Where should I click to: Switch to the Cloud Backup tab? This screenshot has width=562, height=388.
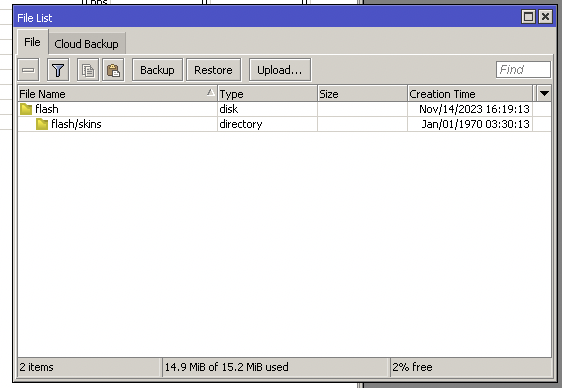pyautogui.click(x=86, y=44)
